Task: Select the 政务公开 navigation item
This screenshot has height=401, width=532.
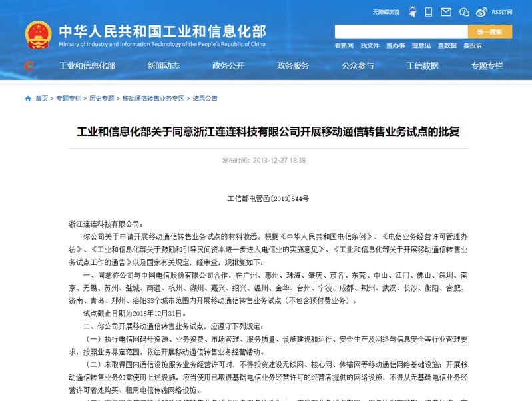Action: (228, 65)
